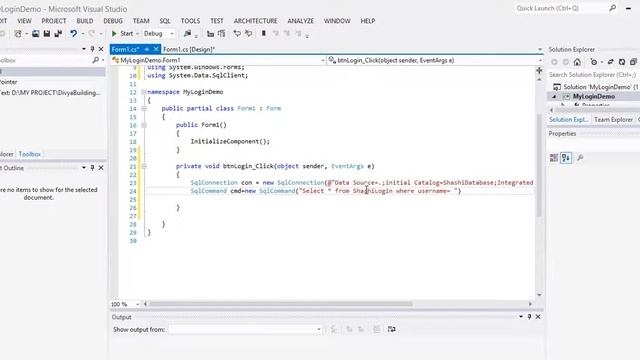640x360 pixels.
Task: Collapse the MyLoginDemo namespace code block
Action: (x=144, y=92)
